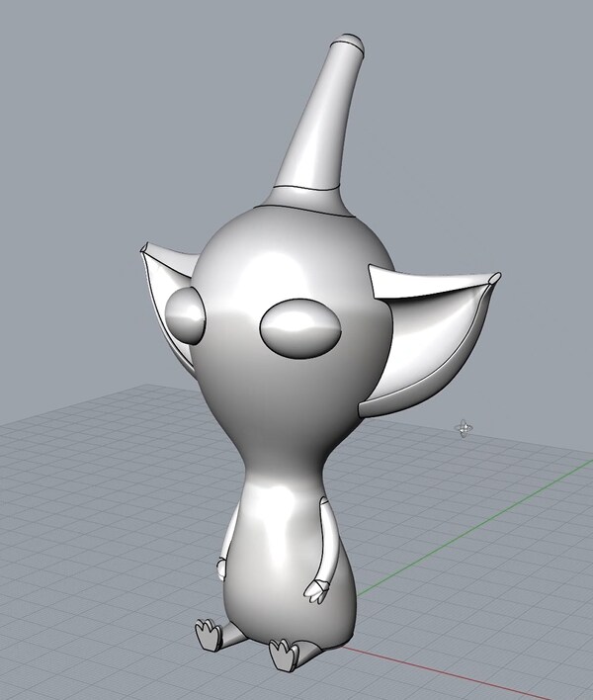Select the rounded cap at the stem tip

point(348,44)
